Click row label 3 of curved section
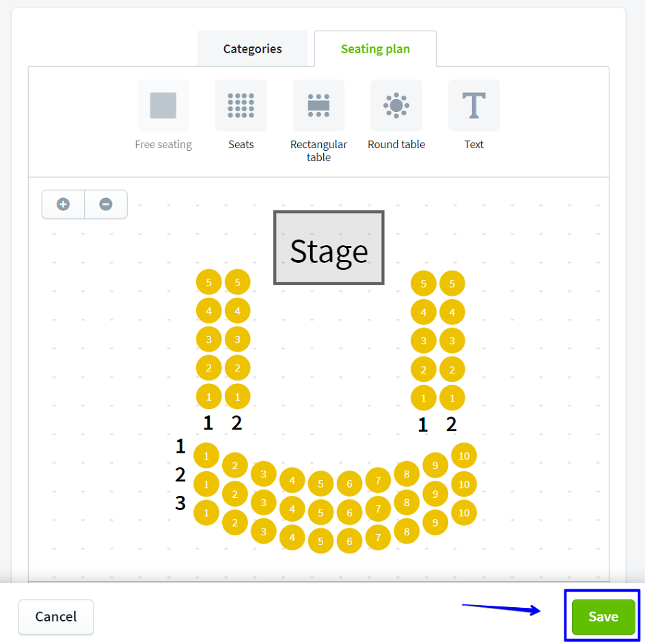This screenshot has height=644, width=645. (180, 503)
